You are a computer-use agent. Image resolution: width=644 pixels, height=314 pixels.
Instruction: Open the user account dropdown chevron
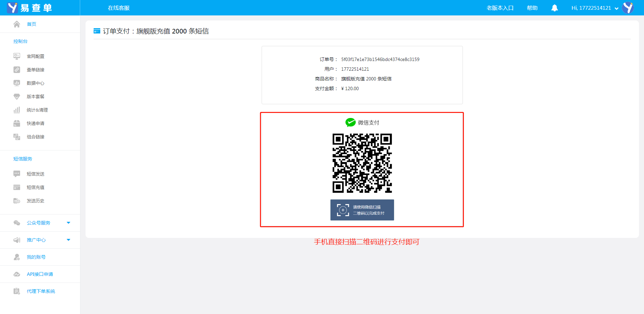[x=616, y=9]
